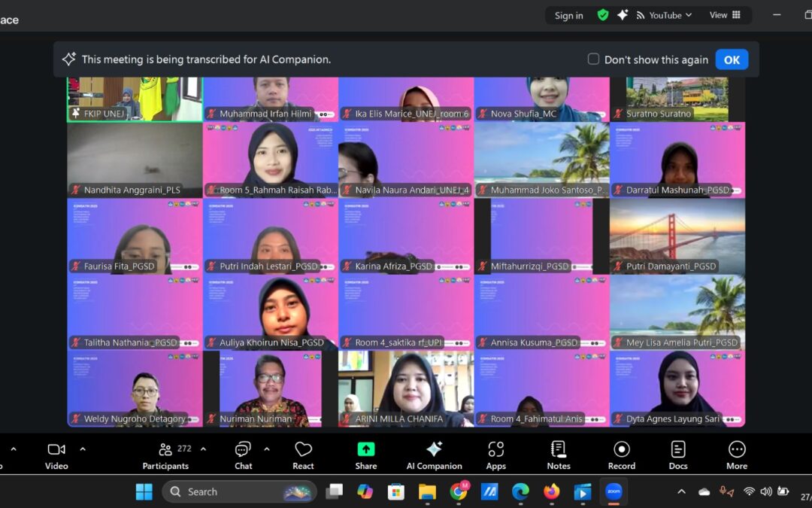Click OK on the transcription notice

[x=732, y=59]
